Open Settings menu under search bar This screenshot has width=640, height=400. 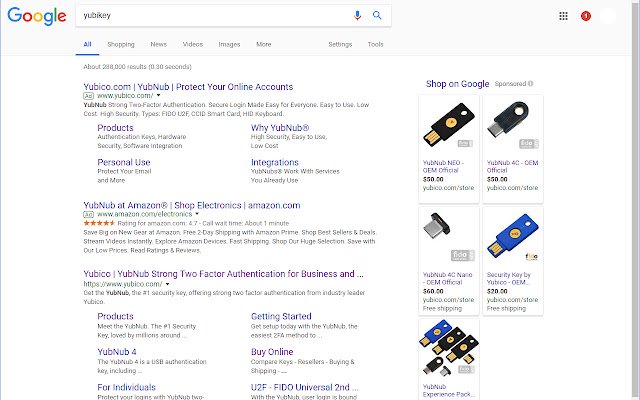pyautogui.click(x=340, y=44)
